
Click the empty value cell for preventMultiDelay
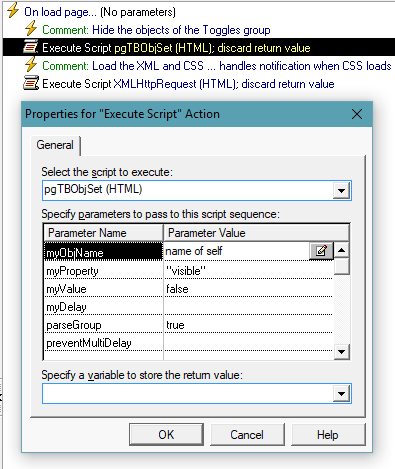(x=248, y=343)
